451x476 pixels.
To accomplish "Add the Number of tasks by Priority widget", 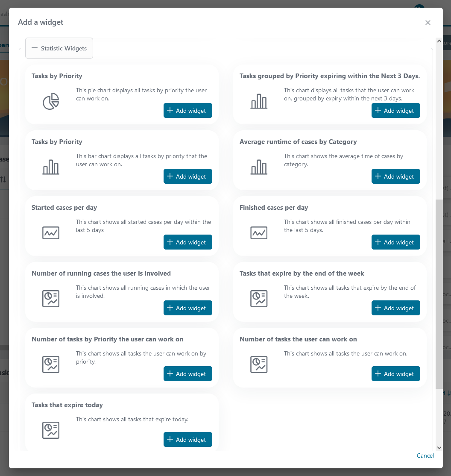I will click(x=188, y=374).
